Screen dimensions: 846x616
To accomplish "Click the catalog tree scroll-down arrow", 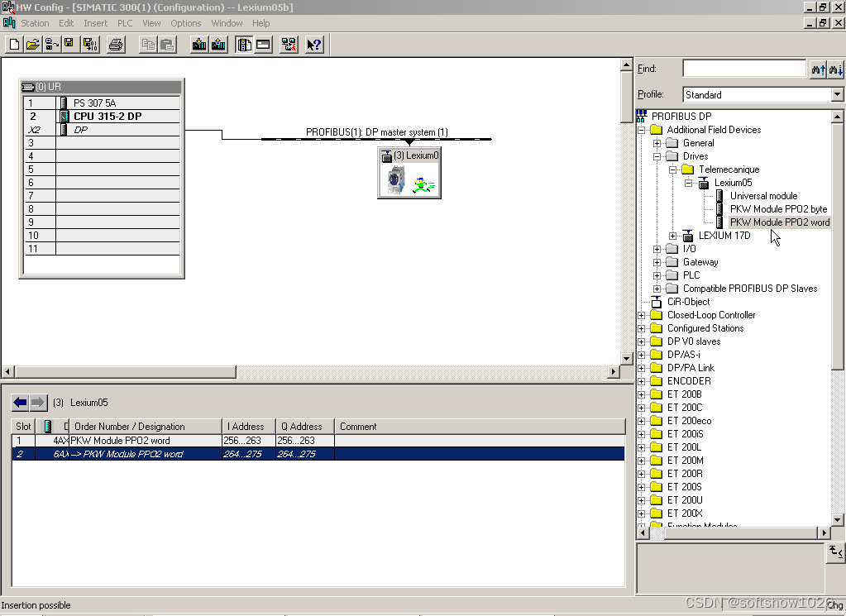I will pos(837,520).
